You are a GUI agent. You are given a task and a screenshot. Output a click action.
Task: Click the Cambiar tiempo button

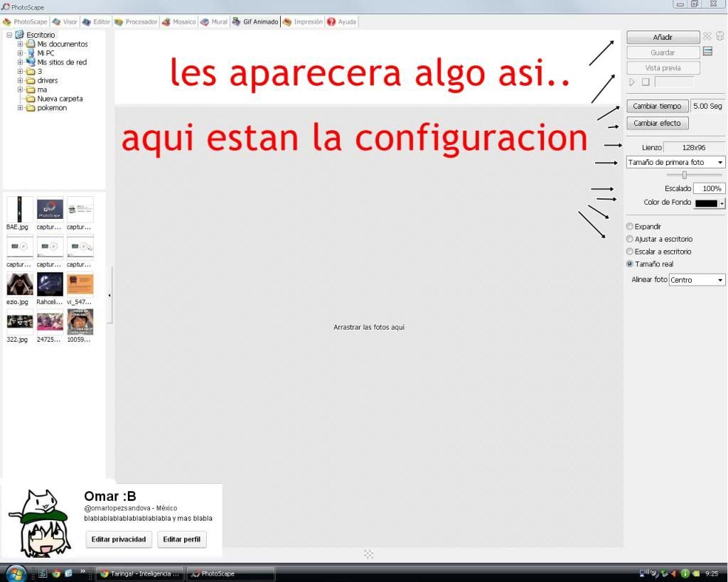(657, 106)
